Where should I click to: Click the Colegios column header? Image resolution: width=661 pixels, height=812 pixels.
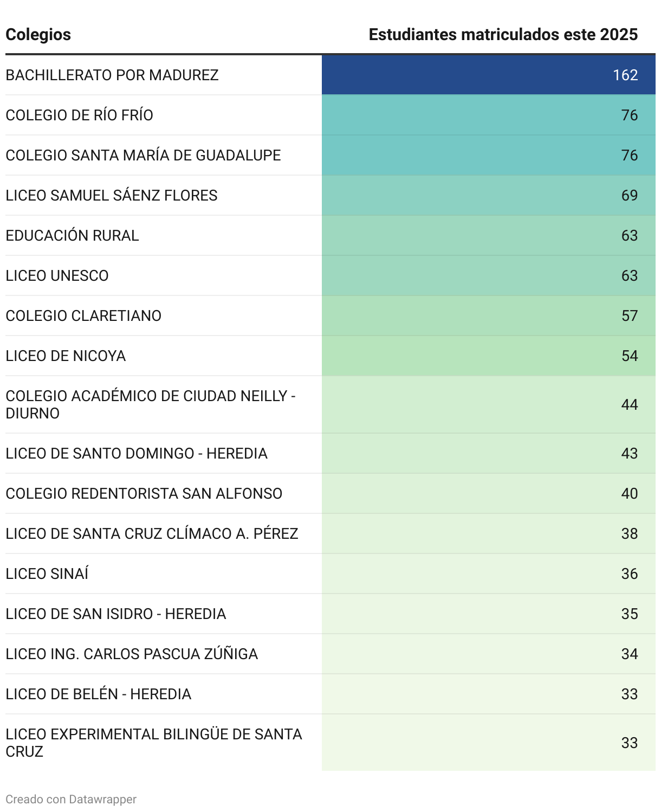[x=38, y=35]
